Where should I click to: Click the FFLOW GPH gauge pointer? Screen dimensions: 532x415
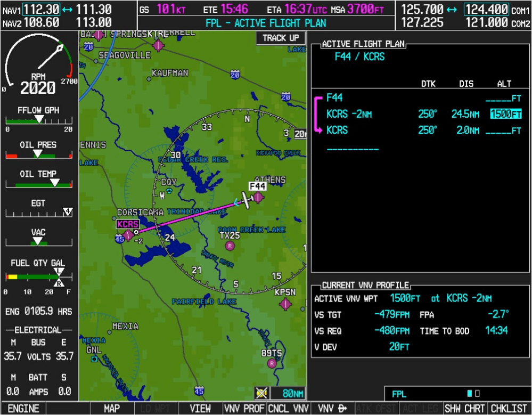tap(39, 119)
